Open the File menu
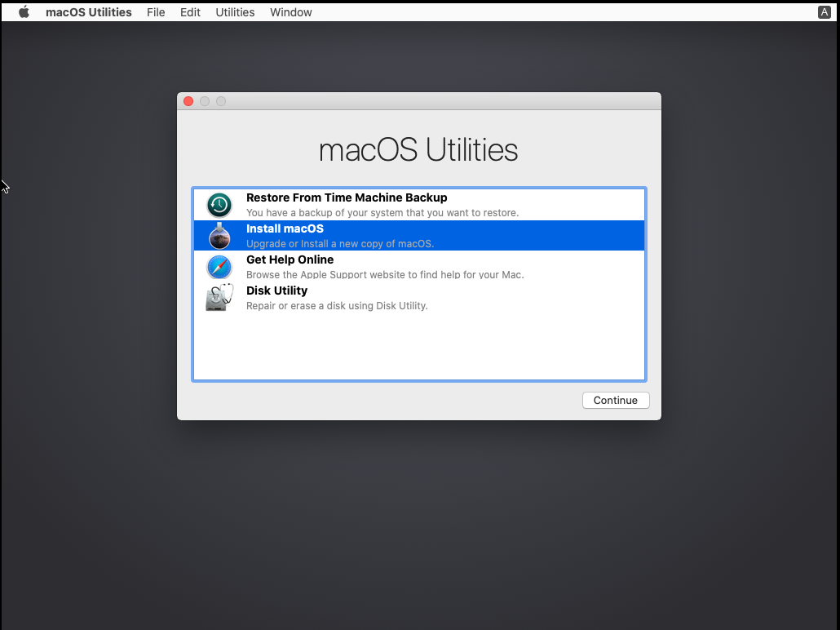840x630 pixels. tap(156, 11)
